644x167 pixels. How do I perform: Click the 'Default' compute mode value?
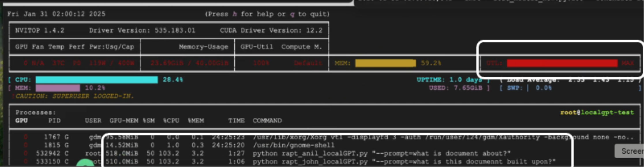pyautogui.click(x=308, y=63)
